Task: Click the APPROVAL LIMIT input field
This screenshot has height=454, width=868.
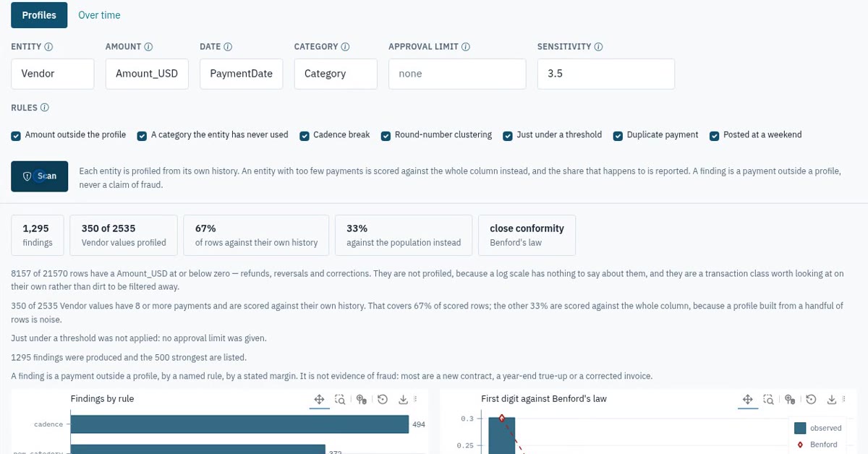Action: pyautogui.click(x=457, y=74)
